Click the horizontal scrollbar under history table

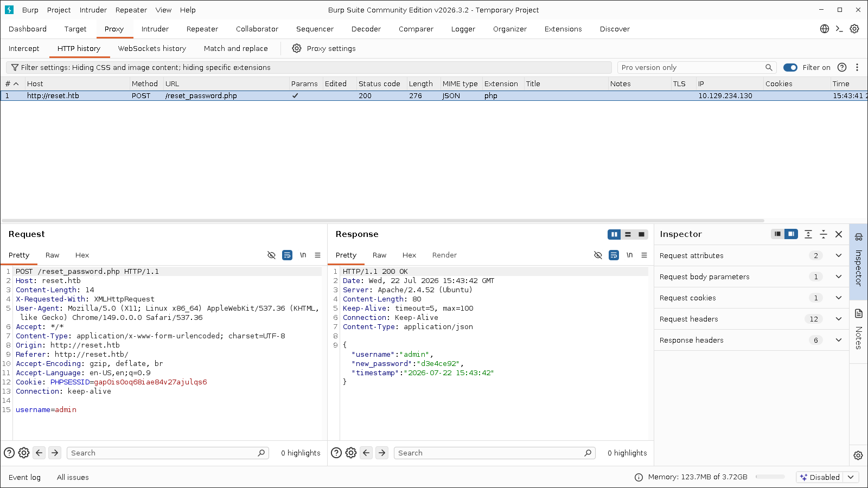point(383,221)
